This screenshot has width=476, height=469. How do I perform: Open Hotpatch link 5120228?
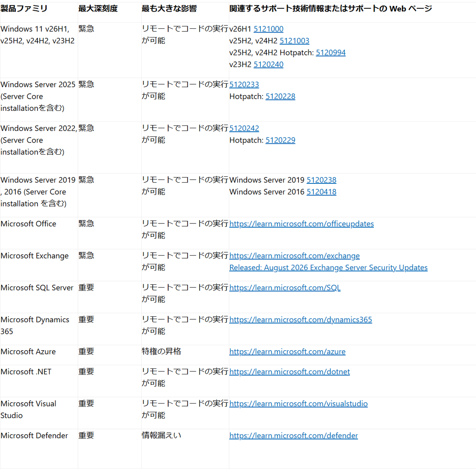(280, 97)
